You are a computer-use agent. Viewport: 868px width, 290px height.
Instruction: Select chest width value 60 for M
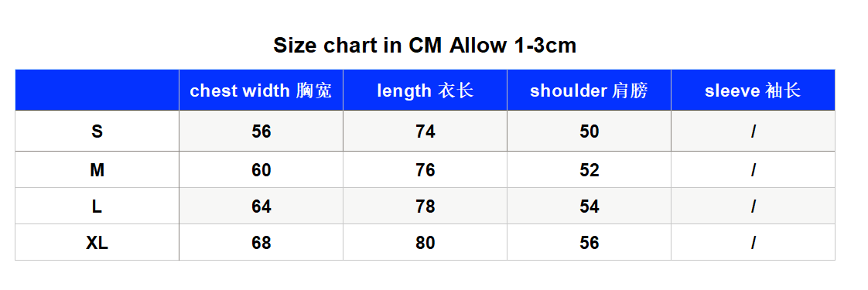pyautogui.click(x=261, y=170)
